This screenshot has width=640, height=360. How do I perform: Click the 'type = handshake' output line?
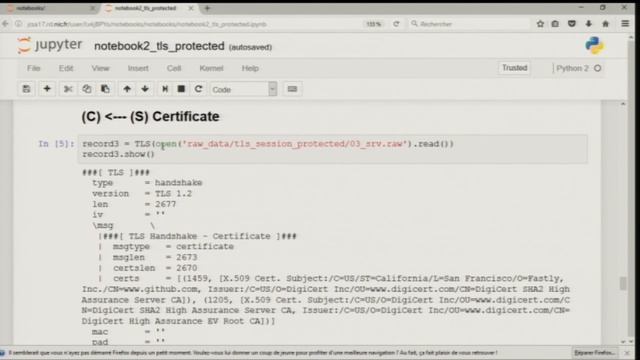[x=147, y=183]
